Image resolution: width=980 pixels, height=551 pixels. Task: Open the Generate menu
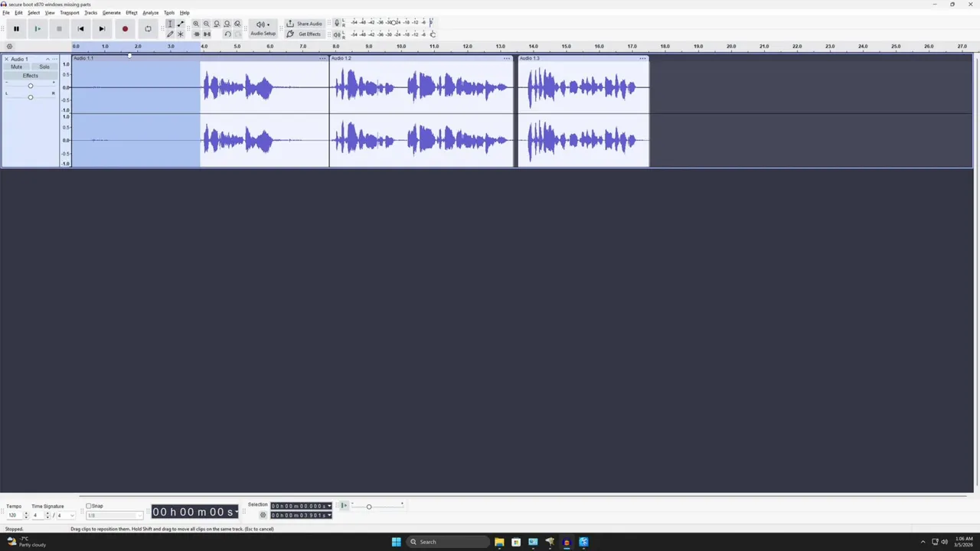click(x=111, y=13)
